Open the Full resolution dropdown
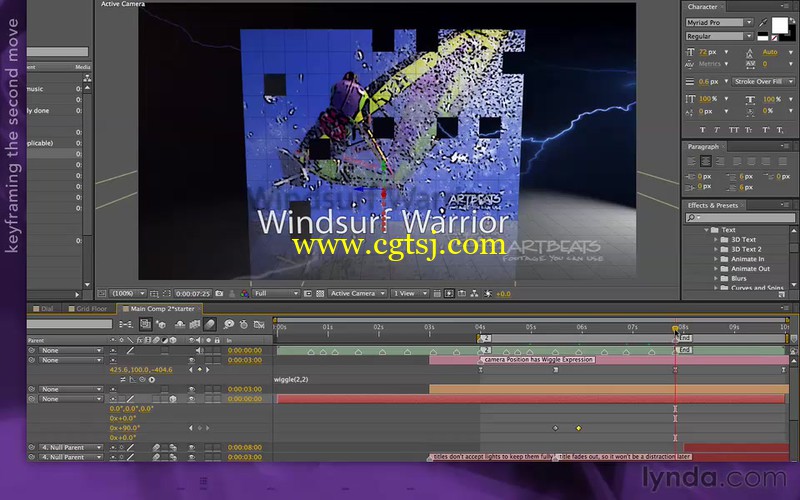The width and height of the screenshot is (800, 500). pyautogui.click(x=276, y=293)
